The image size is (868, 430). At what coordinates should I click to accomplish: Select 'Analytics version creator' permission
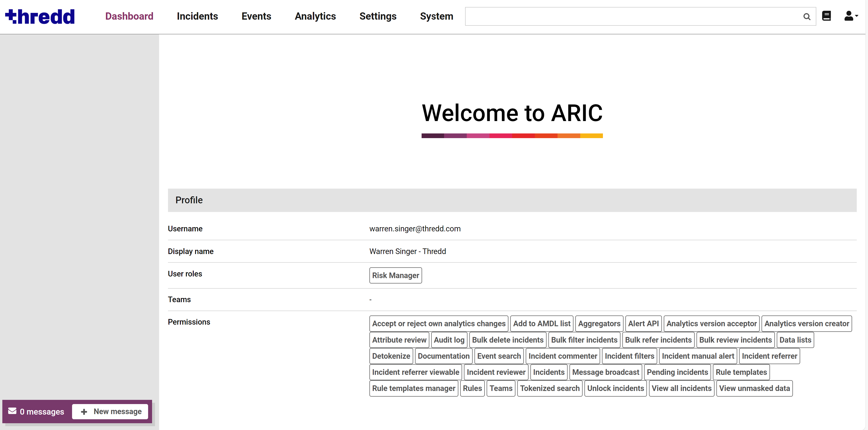coord(806,323)
